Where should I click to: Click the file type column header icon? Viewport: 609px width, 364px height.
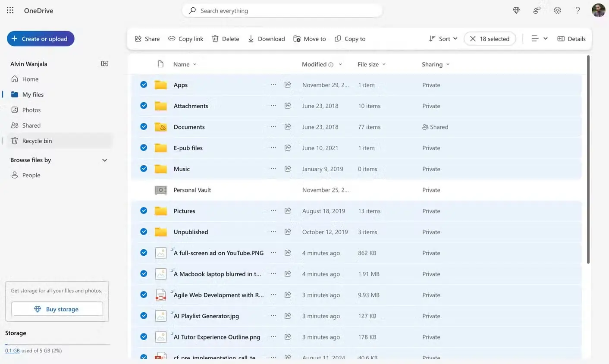click(x=160, y=64)
